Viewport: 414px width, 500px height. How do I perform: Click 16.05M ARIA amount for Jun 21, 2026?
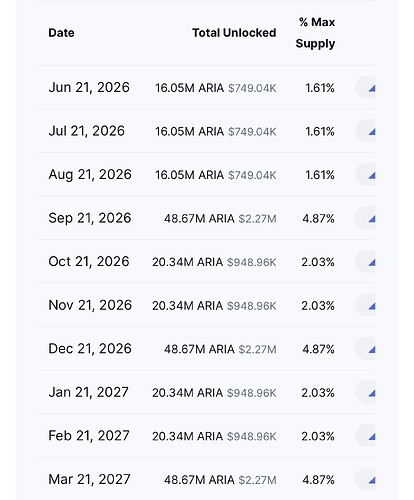click(189, 88)
